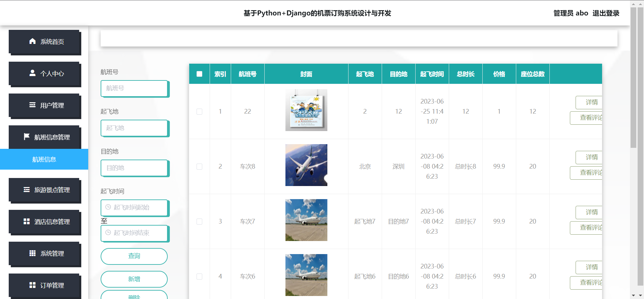Image resolution: width=644 pixels, height=299 pixels.
Task: Toggle the select-all checkbox in table header
Action: point(199,74)
